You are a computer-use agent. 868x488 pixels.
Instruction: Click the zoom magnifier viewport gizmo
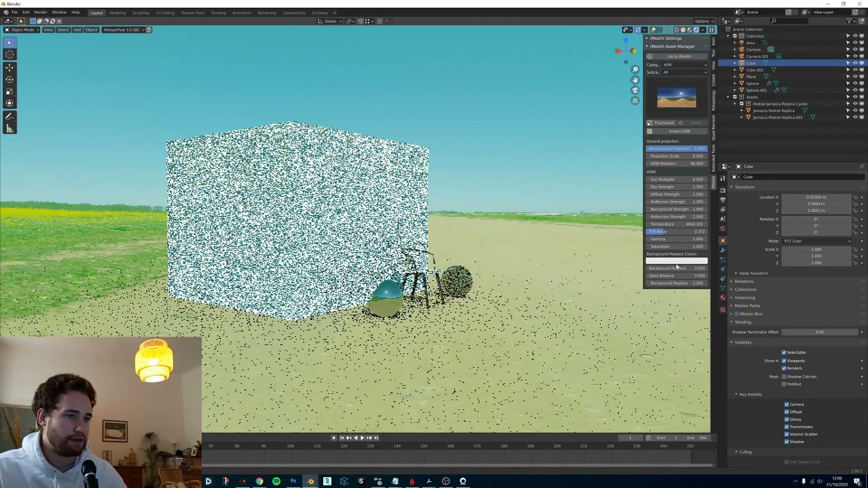[x=635, y=70]
